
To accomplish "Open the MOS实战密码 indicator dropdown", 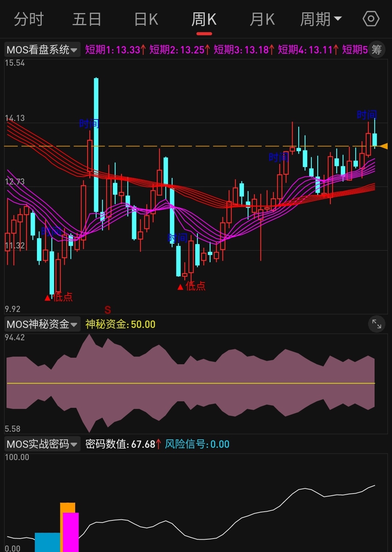I will click(42, 444).
